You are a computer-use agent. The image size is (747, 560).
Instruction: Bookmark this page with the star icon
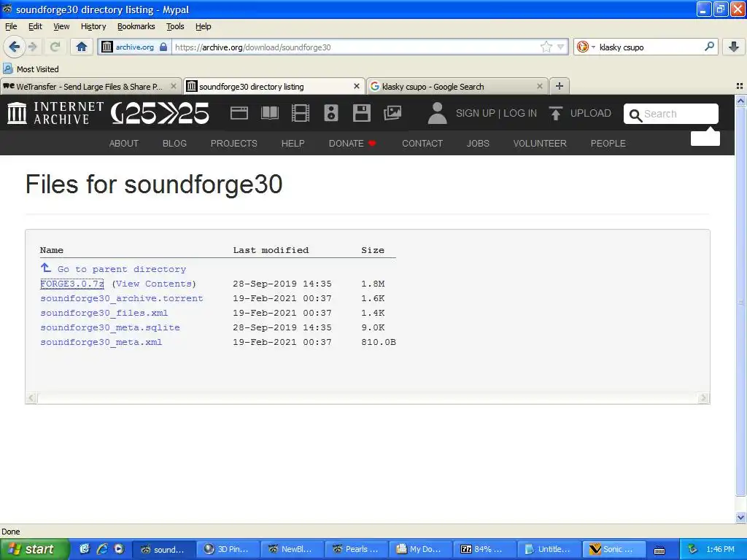tap(546, 47)
